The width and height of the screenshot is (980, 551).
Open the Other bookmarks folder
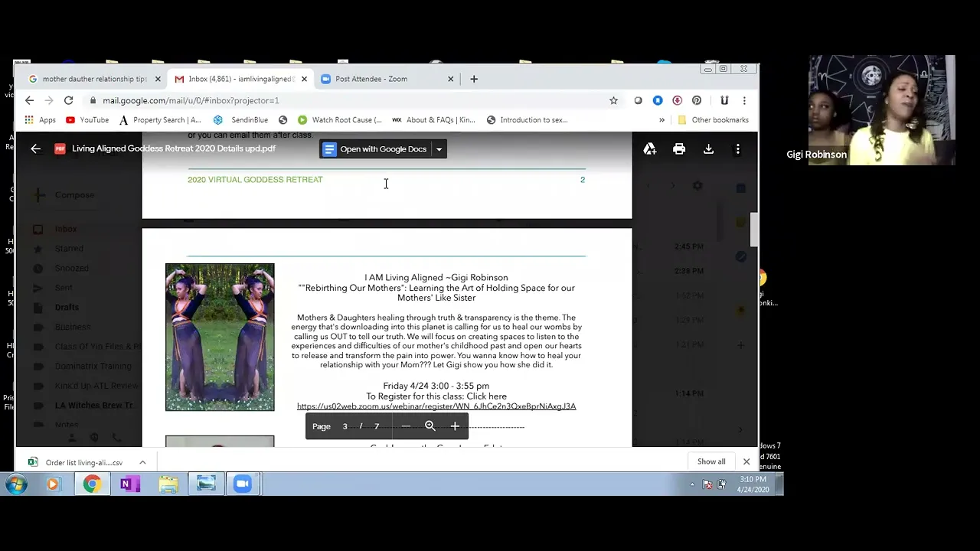tap(713, 119)
